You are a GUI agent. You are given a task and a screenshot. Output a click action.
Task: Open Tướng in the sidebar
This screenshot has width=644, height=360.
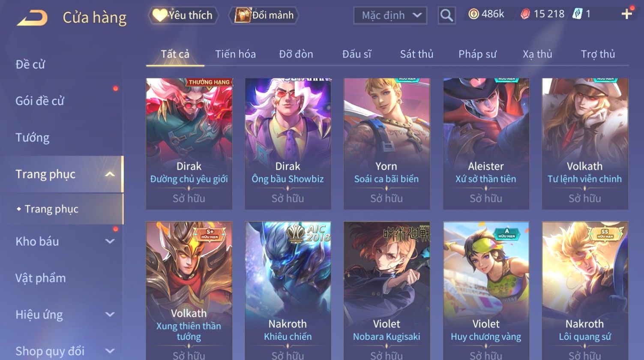click(x=33, y=138)
